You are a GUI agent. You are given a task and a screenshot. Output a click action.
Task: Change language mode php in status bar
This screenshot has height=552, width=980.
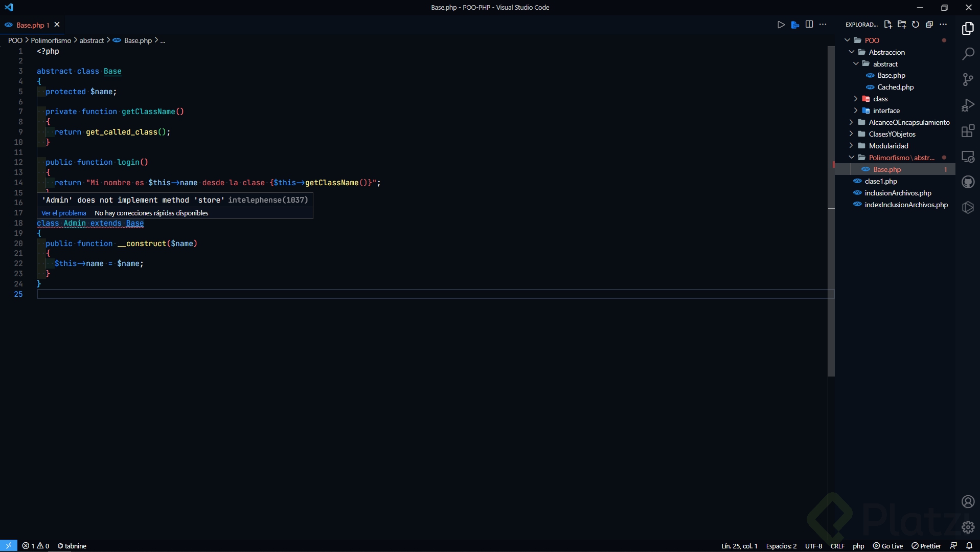pos(858,546)
